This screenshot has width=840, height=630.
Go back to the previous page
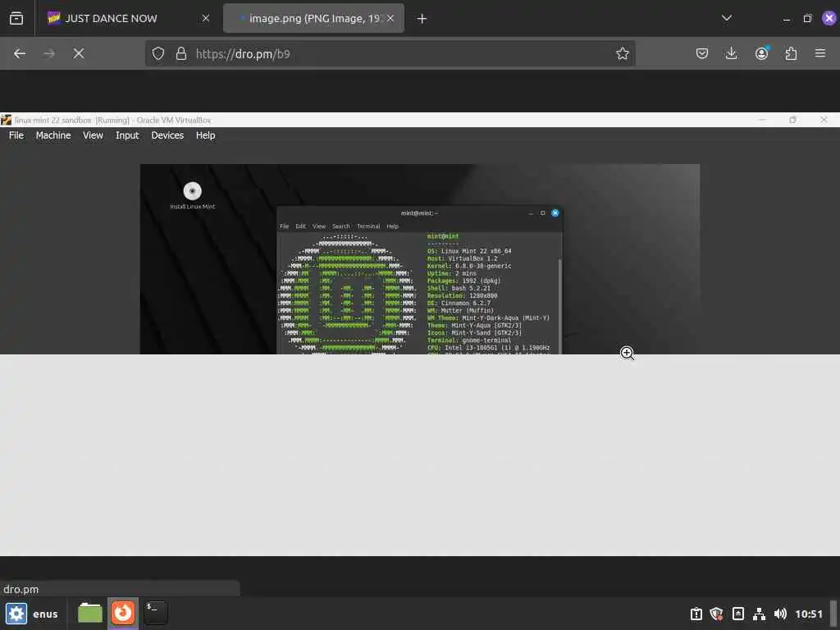click(20, 53)
